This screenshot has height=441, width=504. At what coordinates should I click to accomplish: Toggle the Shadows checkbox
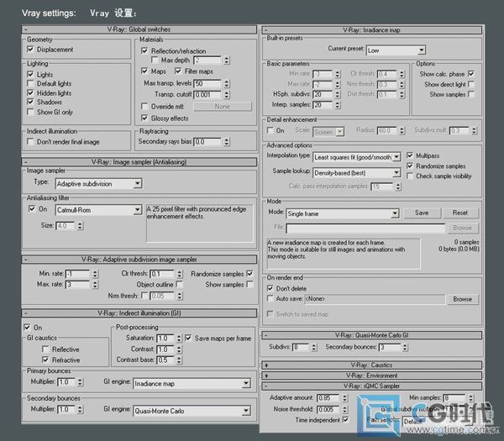(30, 102)
